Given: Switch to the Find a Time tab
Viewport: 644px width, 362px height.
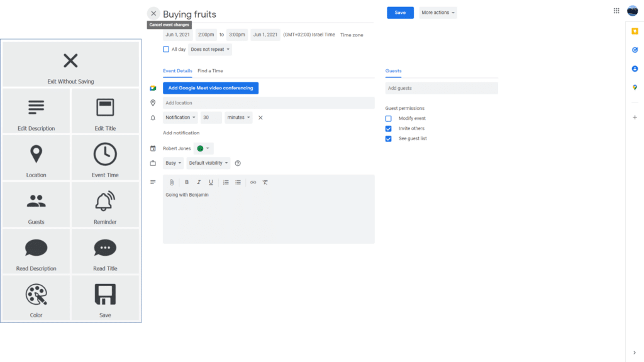Looking at the screenshot, I should click(210, 71).
